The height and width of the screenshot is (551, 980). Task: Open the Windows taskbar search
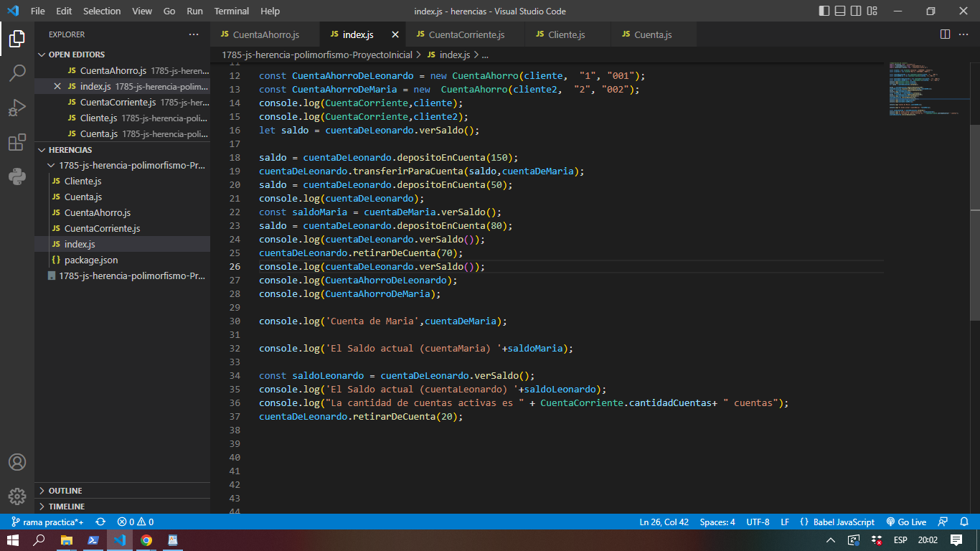(39, 540)
